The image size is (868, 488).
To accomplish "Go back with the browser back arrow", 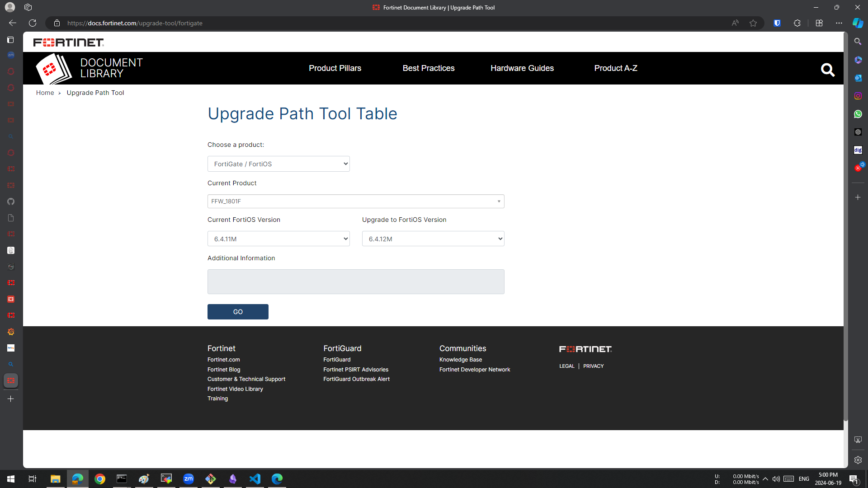I will pyautogui.click(x=13, y=23).
